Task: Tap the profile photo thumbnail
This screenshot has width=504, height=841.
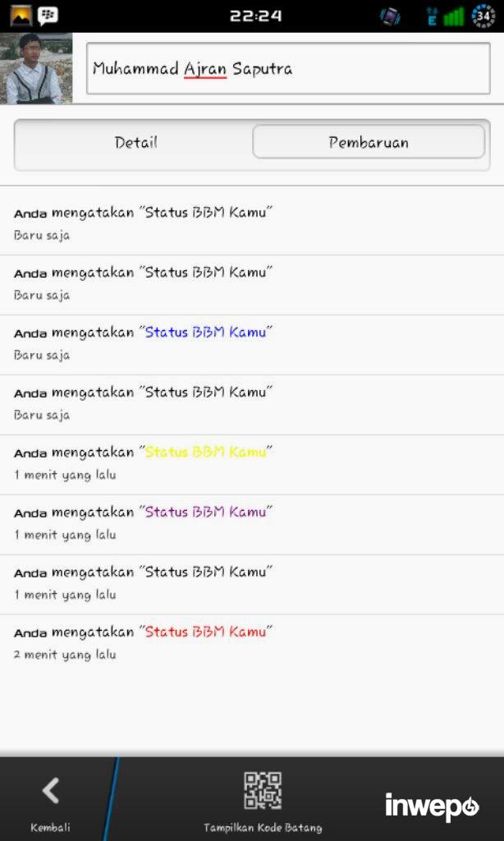Action: 35,68
